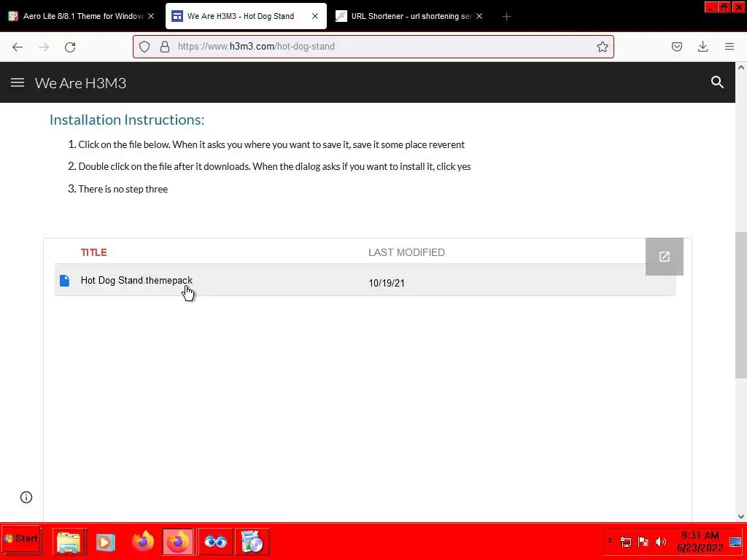Screen dimensions: 747x560
Task: Launch Windows Media Player from taskbar
Action: (105, 542)
